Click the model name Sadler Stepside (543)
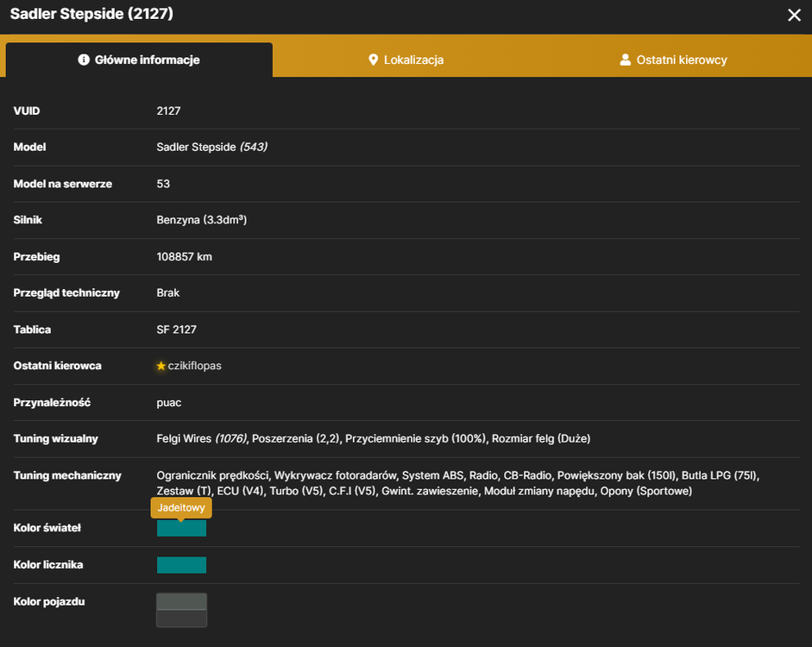The width and height of the screenshot is (812, 647). [211, 147]
